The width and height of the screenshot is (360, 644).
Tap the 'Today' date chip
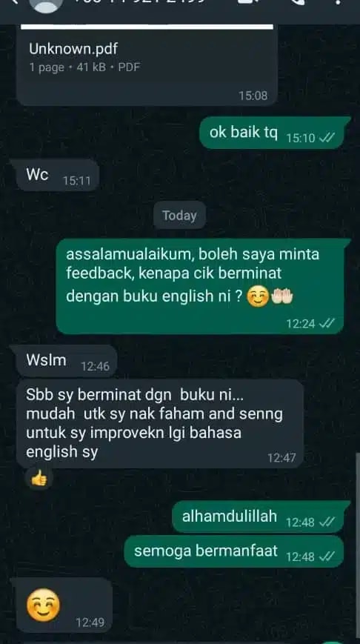click(179, 215)
